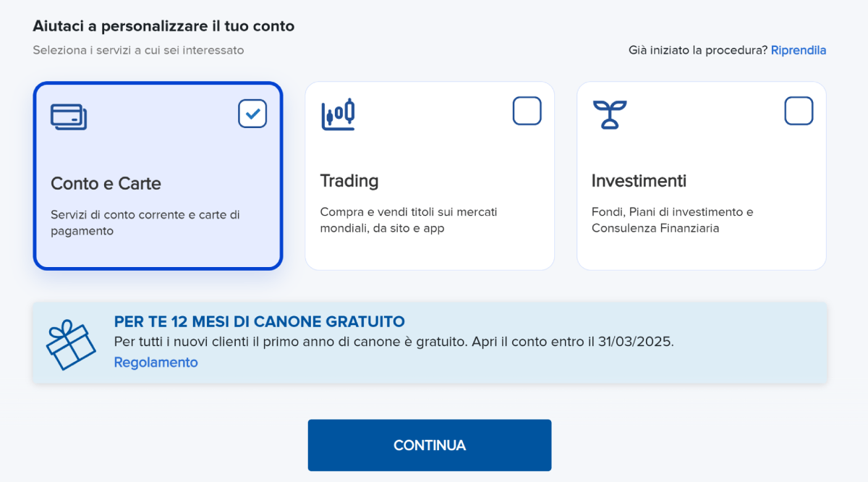Select the Investimenti service card
Image resolution: width=868 pixels, height=482 pixels.
(701, 175)
